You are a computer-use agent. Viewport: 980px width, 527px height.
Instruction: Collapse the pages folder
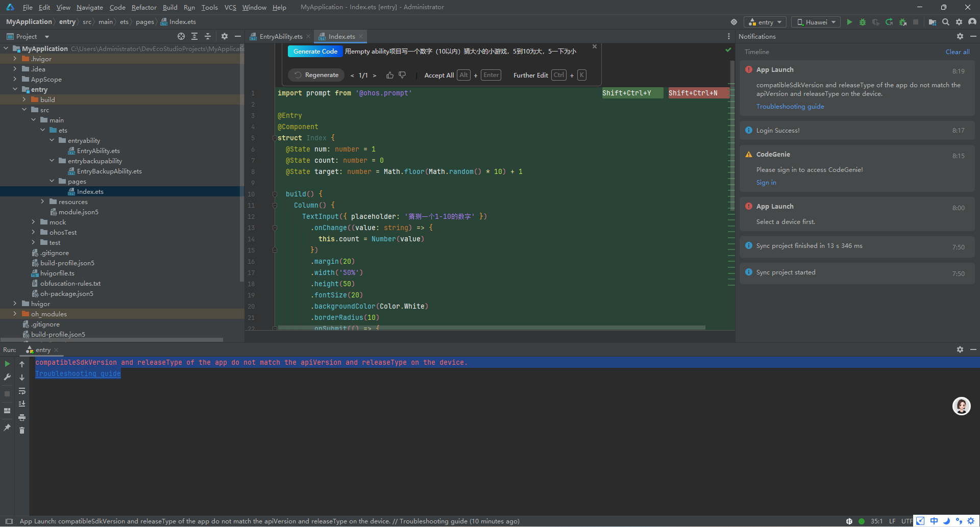pyautogui.click(x=52, y=181)
